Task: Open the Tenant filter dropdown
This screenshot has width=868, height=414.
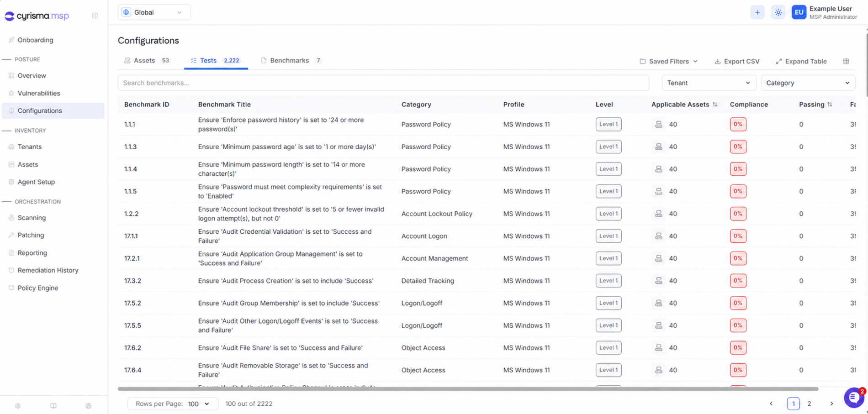Action: 709,83
